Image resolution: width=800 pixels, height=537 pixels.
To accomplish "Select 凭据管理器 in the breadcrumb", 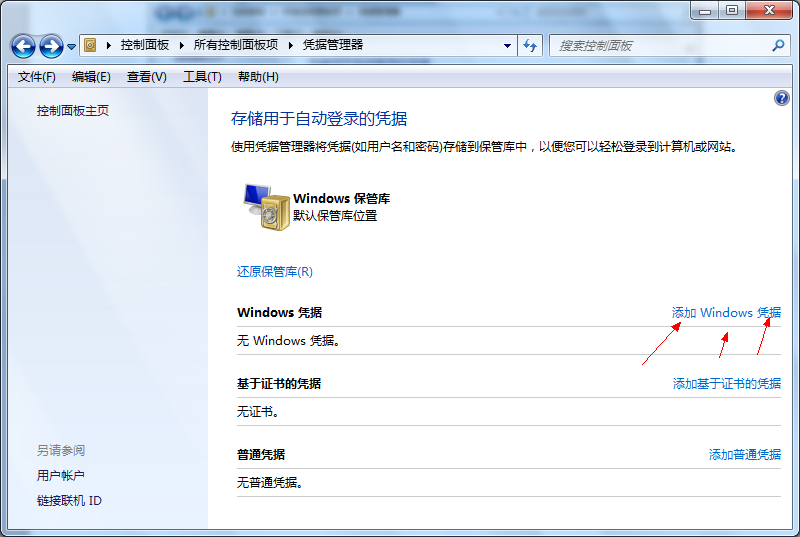I will pos(333,45).
